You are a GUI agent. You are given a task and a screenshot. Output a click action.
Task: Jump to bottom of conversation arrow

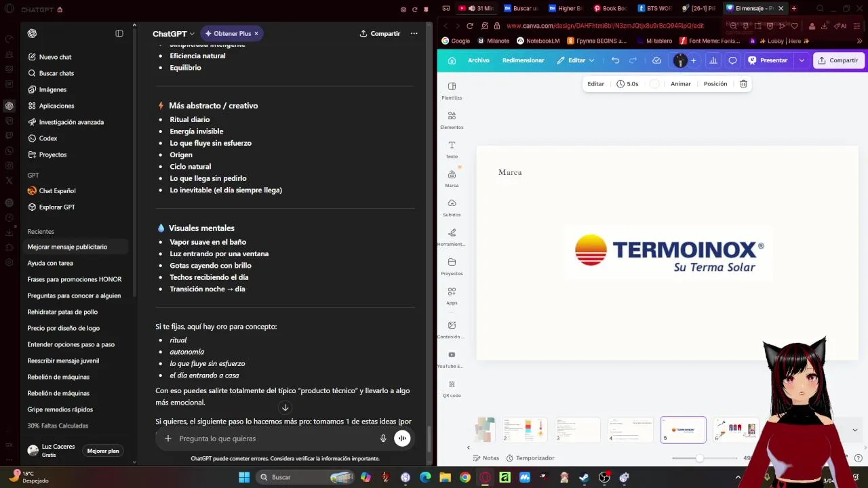tap(285, 407)
